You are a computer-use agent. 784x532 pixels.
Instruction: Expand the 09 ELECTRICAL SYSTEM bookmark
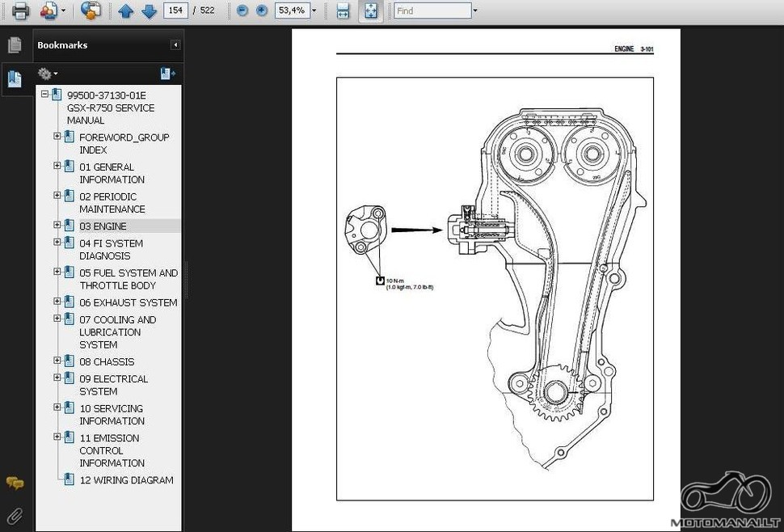pos(57,378)
